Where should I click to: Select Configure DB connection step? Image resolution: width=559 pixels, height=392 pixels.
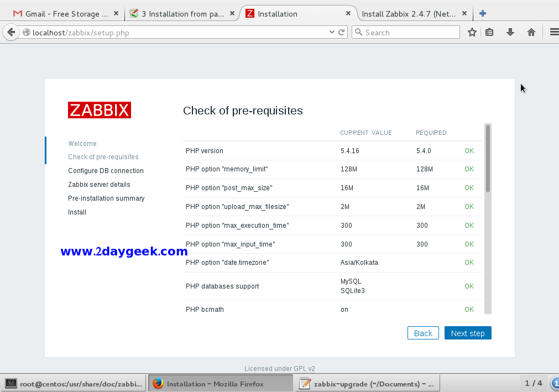pyautogui.click(x=106, y=171)
